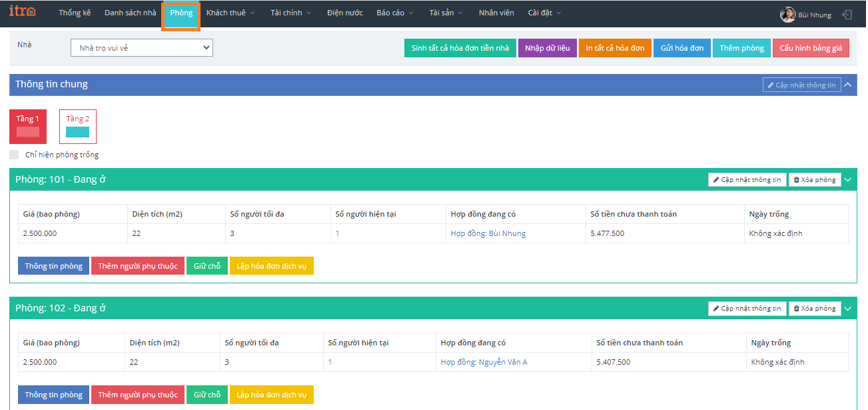Click the cyan color swatch under Tầng 2
Image resolution: width=868 pixels, height=410 pixels.
(77, 132)
